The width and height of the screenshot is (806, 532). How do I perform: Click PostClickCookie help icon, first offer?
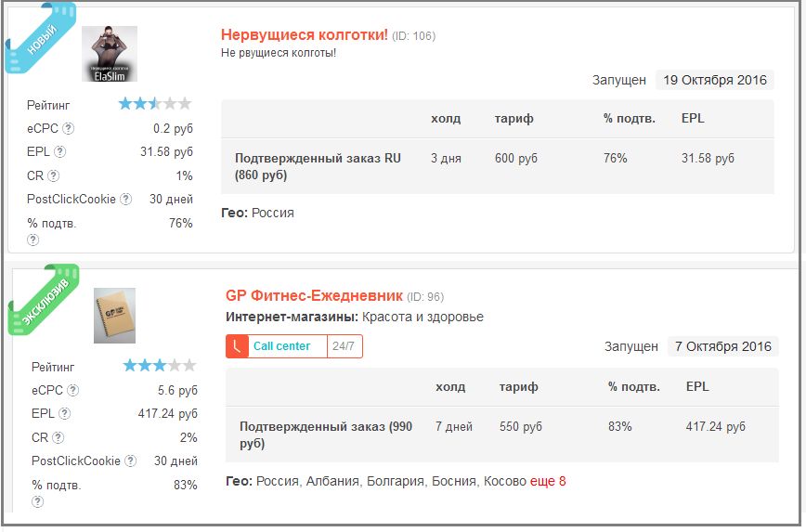(x=126, y=199)
